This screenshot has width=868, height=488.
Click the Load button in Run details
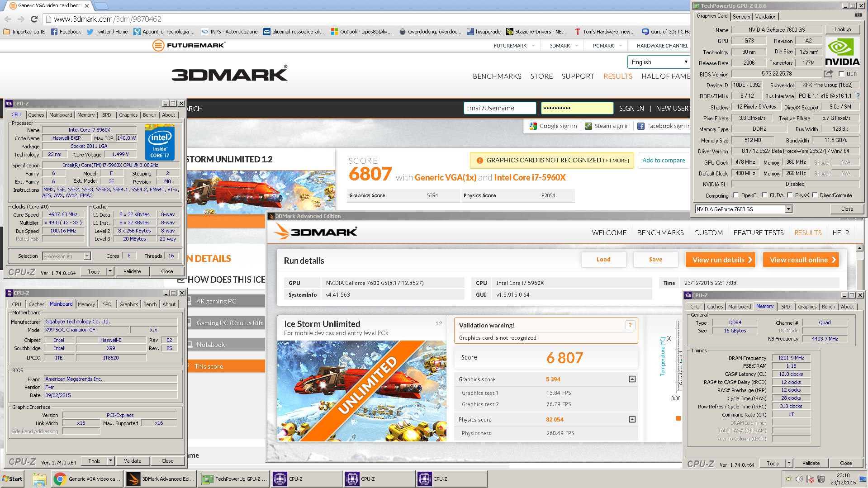603,260
